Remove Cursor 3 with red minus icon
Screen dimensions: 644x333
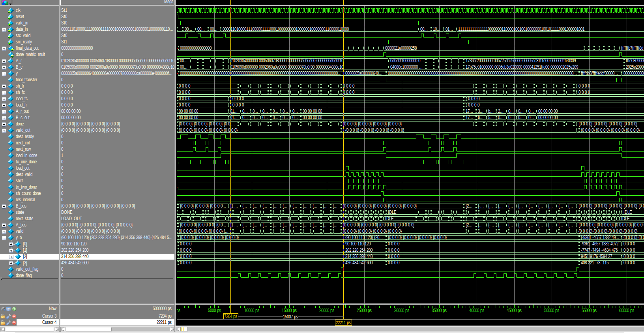(x=14, y=316)
